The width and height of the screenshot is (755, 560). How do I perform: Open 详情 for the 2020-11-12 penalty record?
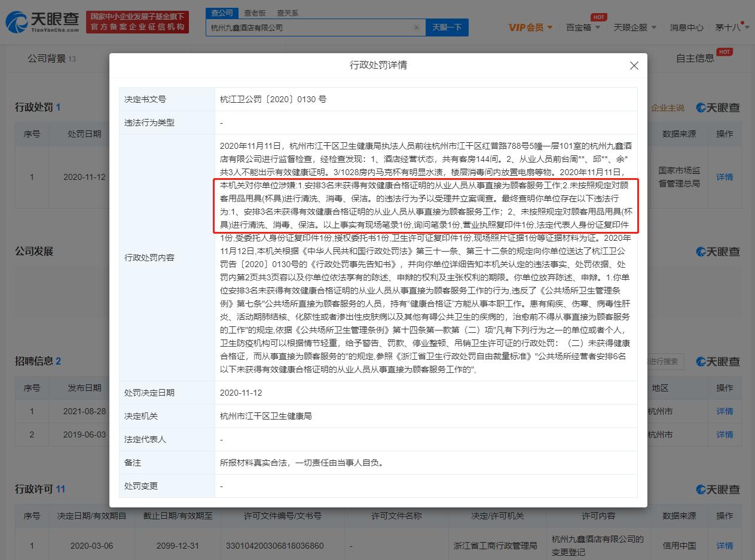(725, 177)
